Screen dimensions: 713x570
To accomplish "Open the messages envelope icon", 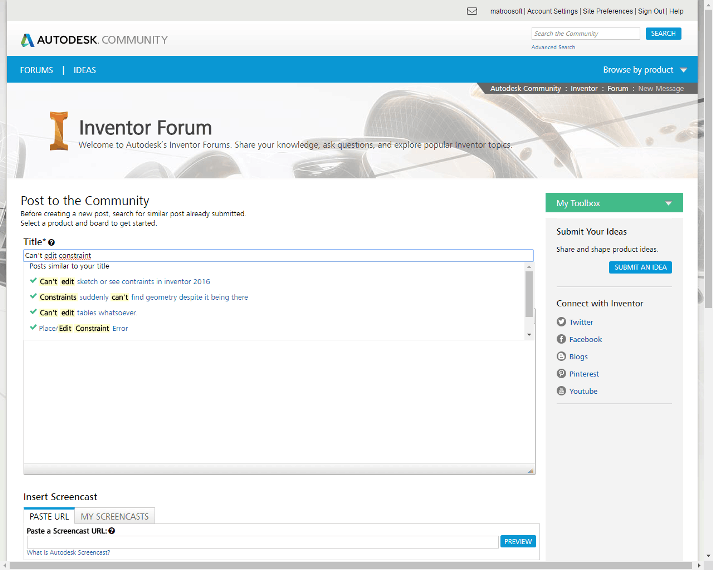I will [x=472, y=11].
